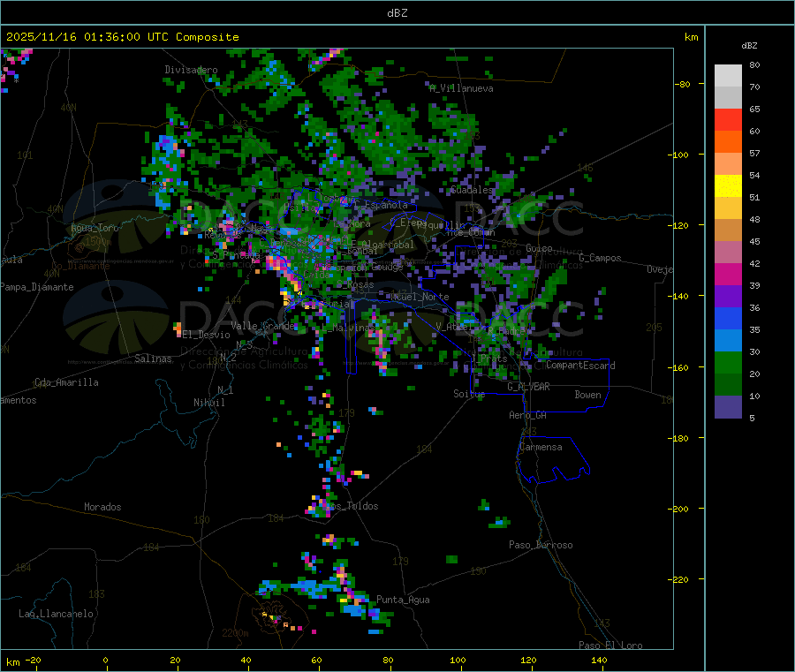Click the G_Campos map label
Viewport: 795px width, 672px height.
(x=601, y=258)
